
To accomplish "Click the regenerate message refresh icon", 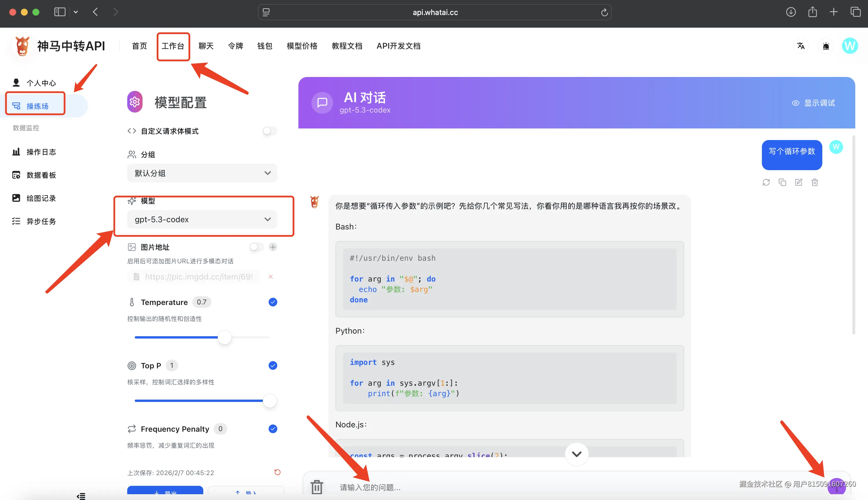I will 766,182.
